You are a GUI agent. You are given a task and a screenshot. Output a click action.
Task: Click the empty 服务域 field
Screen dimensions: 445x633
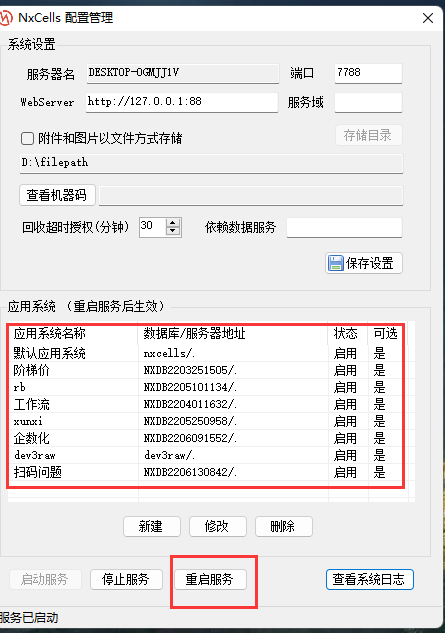368,102
